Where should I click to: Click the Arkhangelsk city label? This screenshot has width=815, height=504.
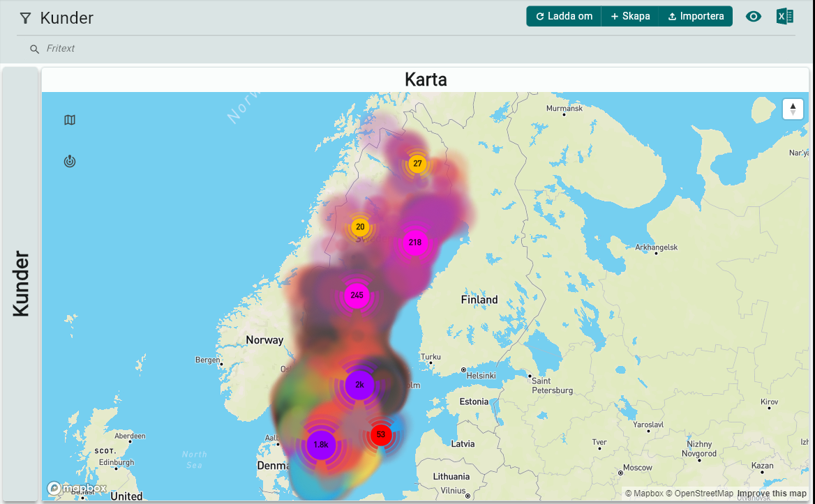(656, 247)
